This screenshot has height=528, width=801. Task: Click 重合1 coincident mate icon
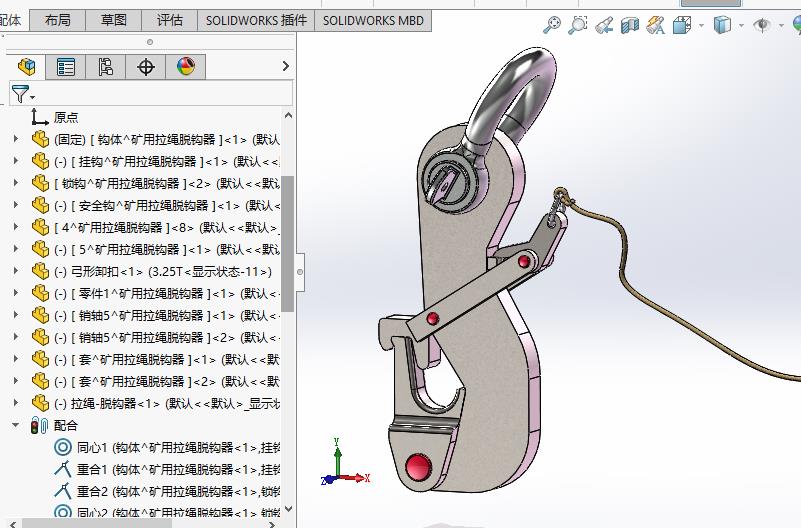pos(63,469)
